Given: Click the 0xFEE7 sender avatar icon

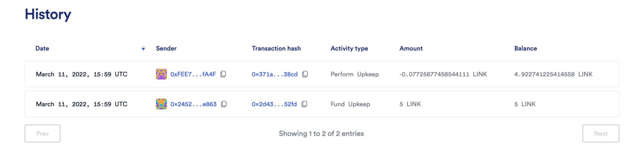Looking at the screenshot, I should [x=161, y=74].
